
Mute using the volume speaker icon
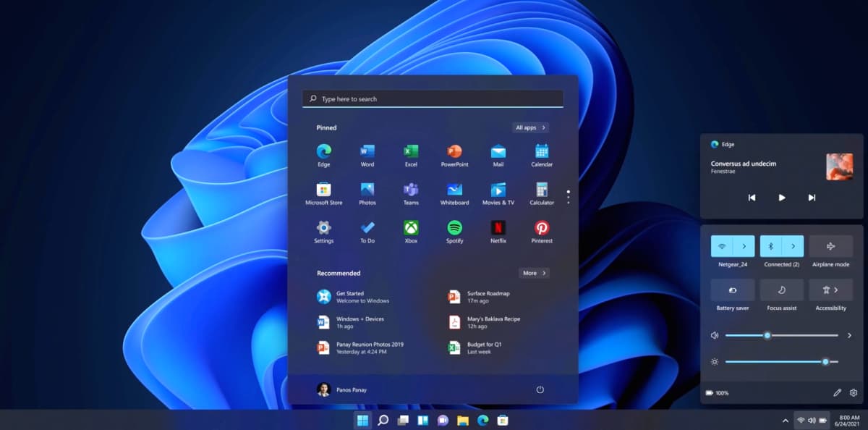point(715,335)
